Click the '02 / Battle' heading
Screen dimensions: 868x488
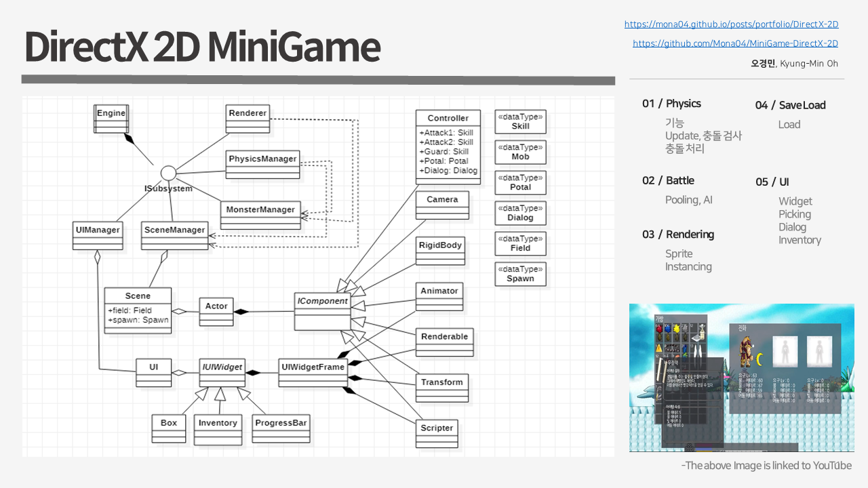668,180
